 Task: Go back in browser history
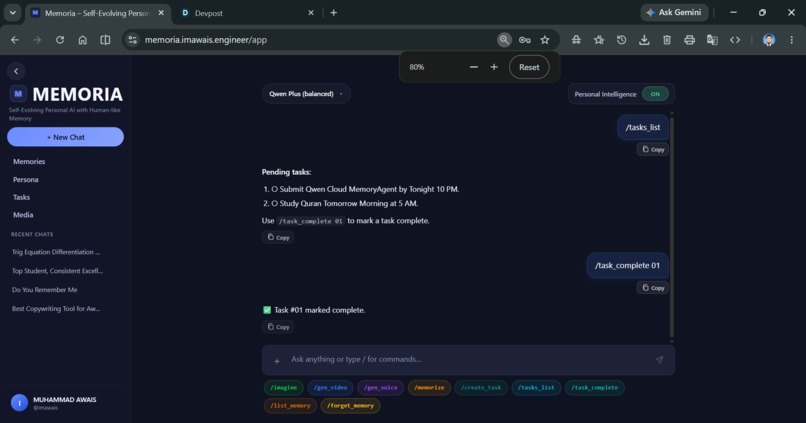coord(15,40)
